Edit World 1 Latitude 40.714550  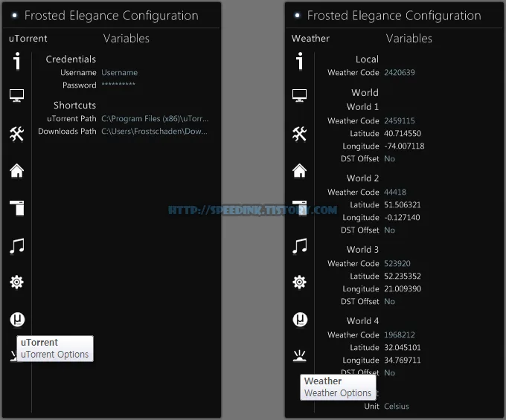[403, 134]
